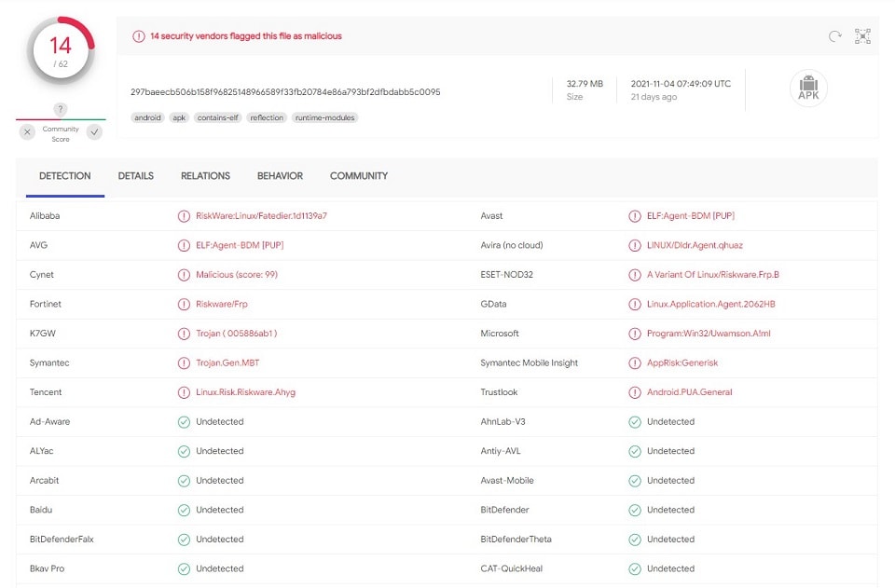Click the runtime-modules tag
895x588 pixels.
(x=324, y=117)
